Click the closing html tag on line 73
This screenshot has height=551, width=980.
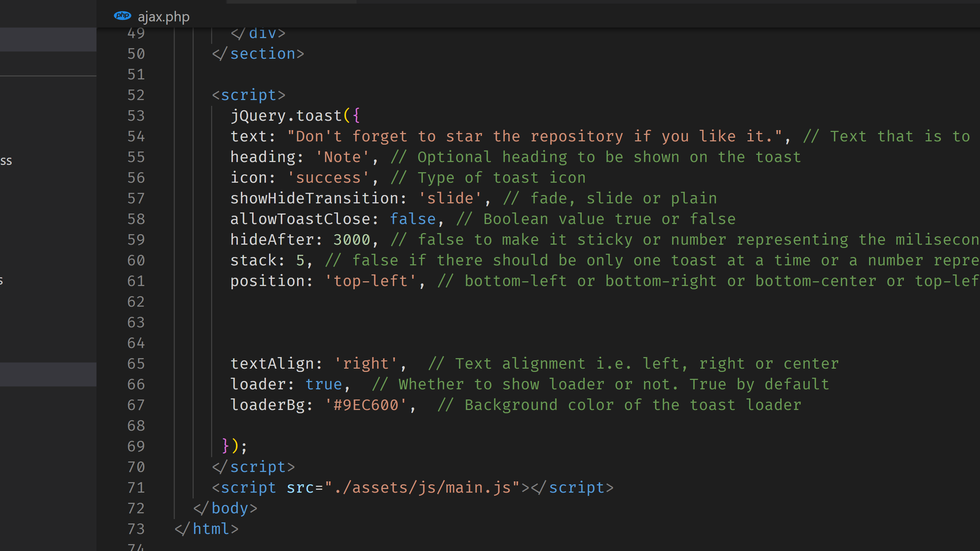pos(207,529)
